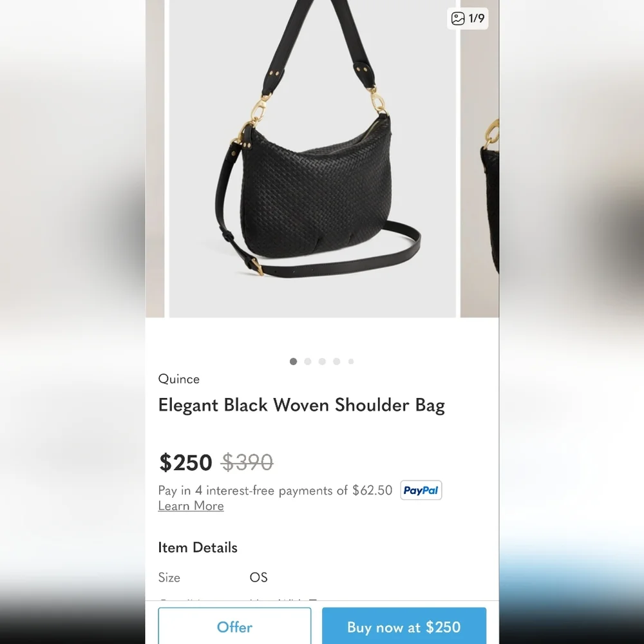
Task: Make an offer with the Offer button
Action: [234, 625]
